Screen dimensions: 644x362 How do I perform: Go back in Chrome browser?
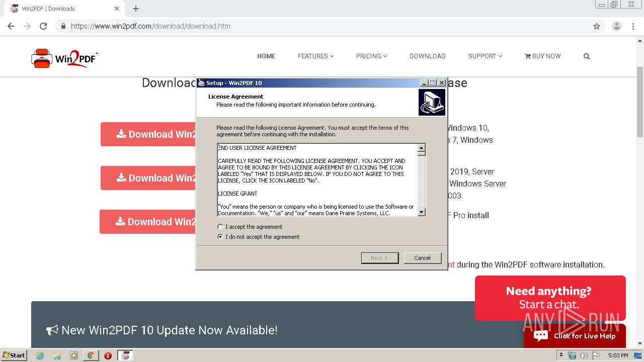[11, 26]
